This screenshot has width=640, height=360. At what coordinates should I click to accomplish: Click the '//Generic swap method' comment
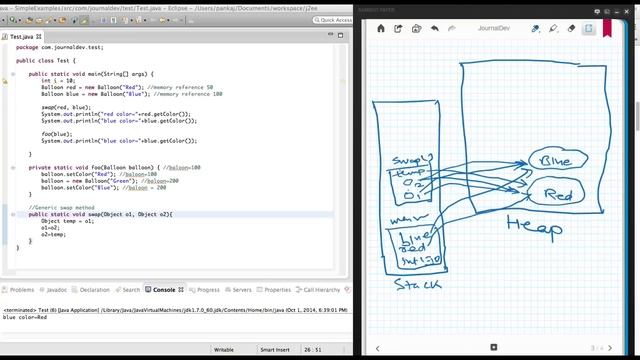[62, 207]
